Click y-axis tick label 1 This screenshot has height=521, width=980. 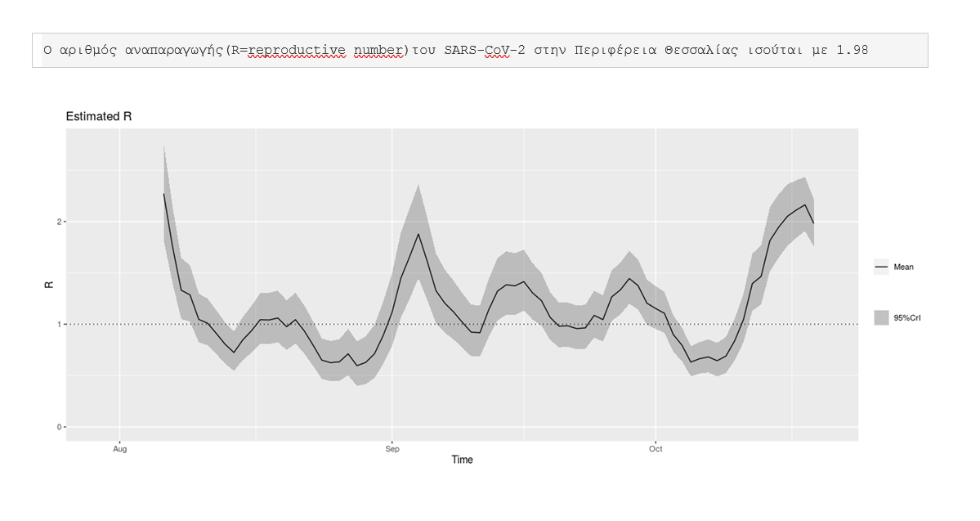(60, 325)
